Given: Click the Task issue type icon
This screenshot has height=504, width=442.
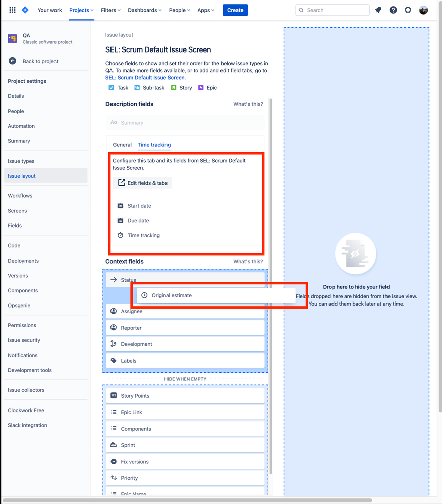Looking at the screenshot, I should tap(111, 88).
